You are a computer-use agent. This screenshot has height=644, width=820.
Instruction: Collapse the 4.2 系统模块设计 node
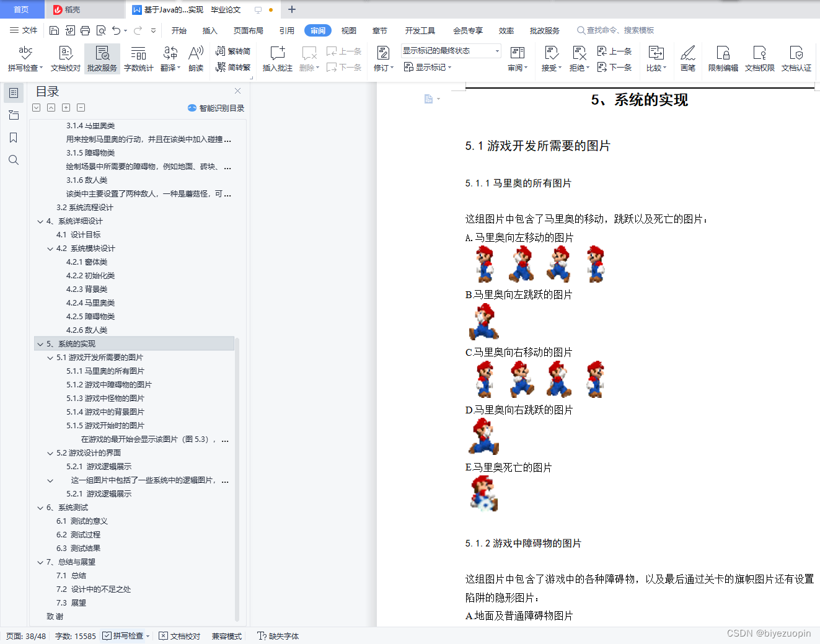point(50,249)
